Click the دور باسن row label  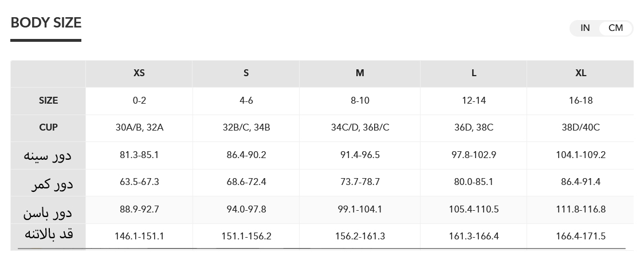(x=48, y=212)
